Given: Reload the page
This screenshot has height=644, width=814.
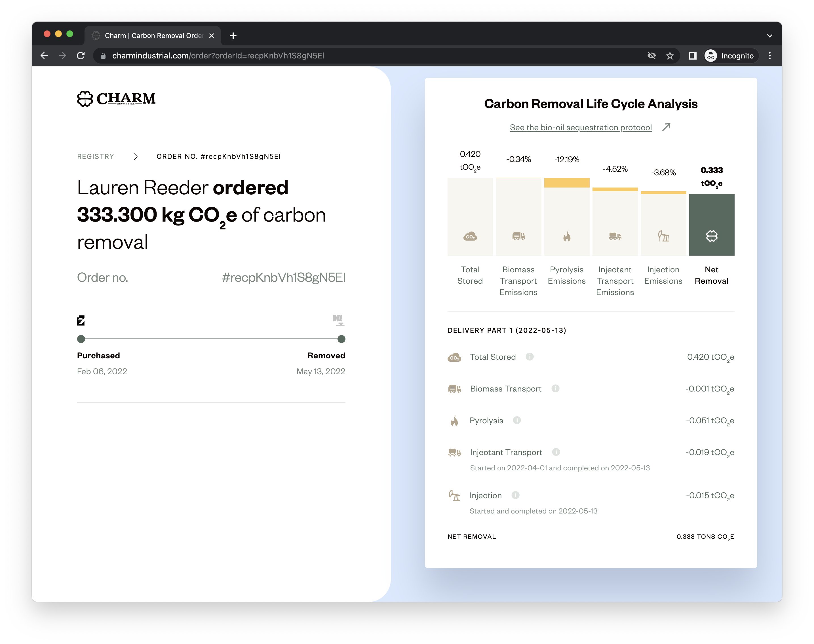Looking at the screenshot, I should (81, 55).
